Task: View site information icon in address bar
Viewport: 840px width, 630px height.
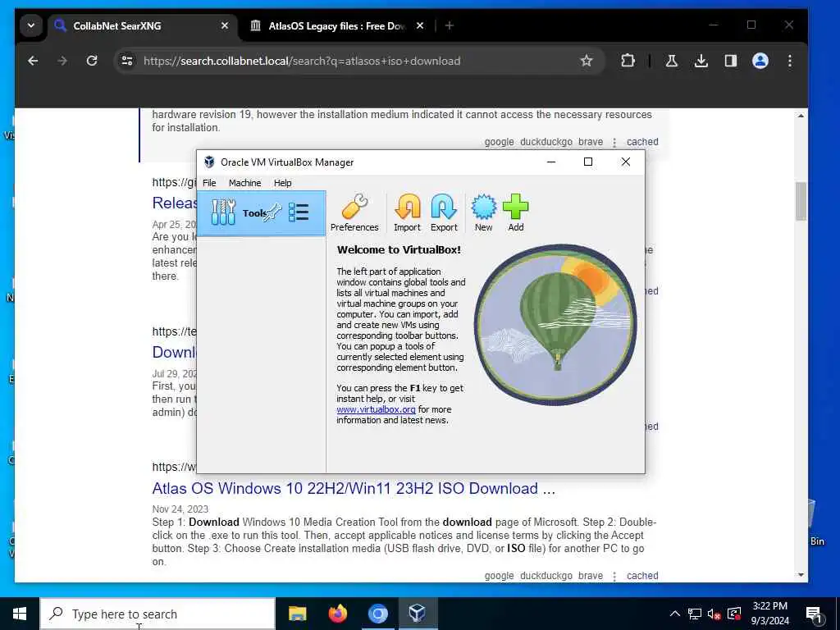Action: coord(127,61)
